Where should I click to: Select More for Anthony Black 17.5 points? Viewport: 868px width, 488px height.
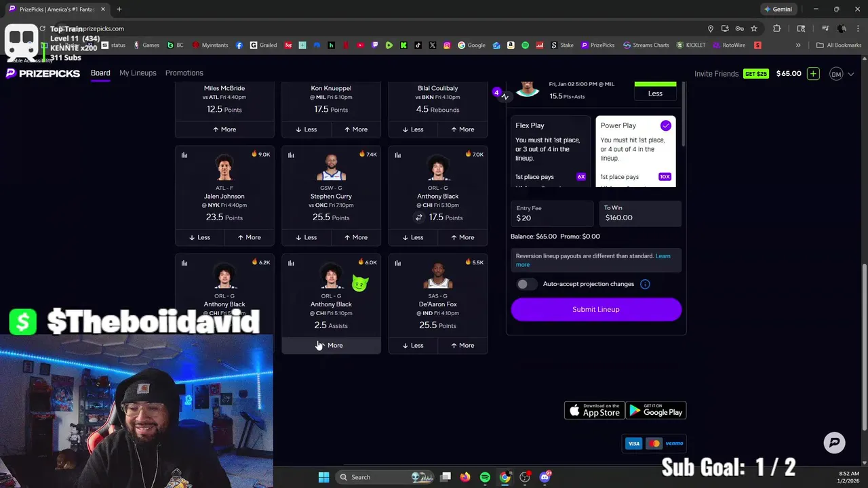click(462, 237)
